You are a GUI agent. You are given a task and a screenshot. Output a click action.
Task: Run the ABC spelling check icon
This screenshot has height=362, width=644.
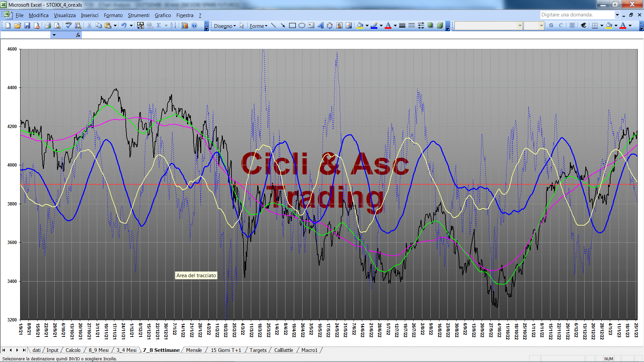click(68, 25)
